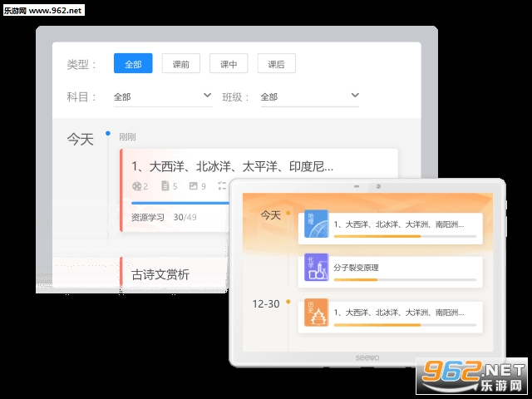
Task: Click the 12-30 date label on tablet
Action: pos(266,303)
